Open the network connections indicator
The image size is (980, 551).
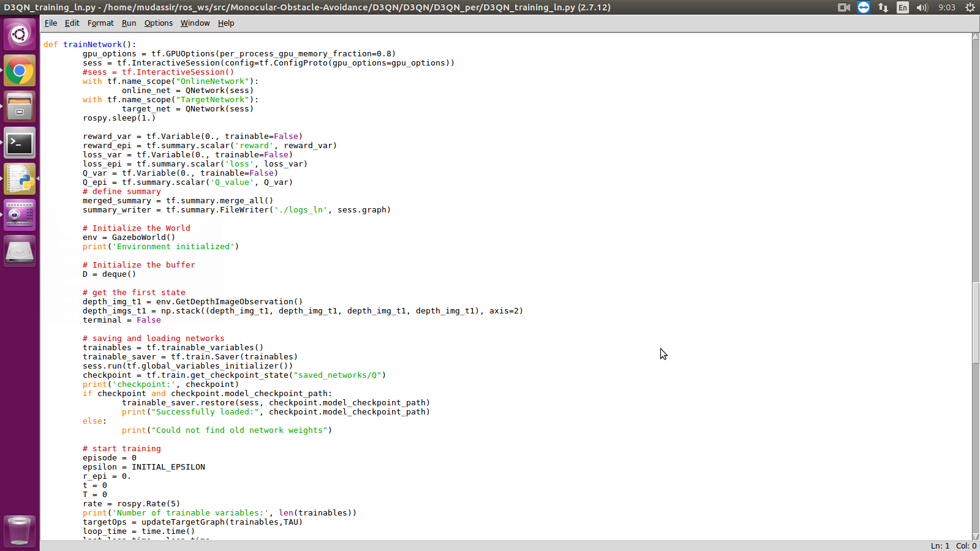coord(883,7)
